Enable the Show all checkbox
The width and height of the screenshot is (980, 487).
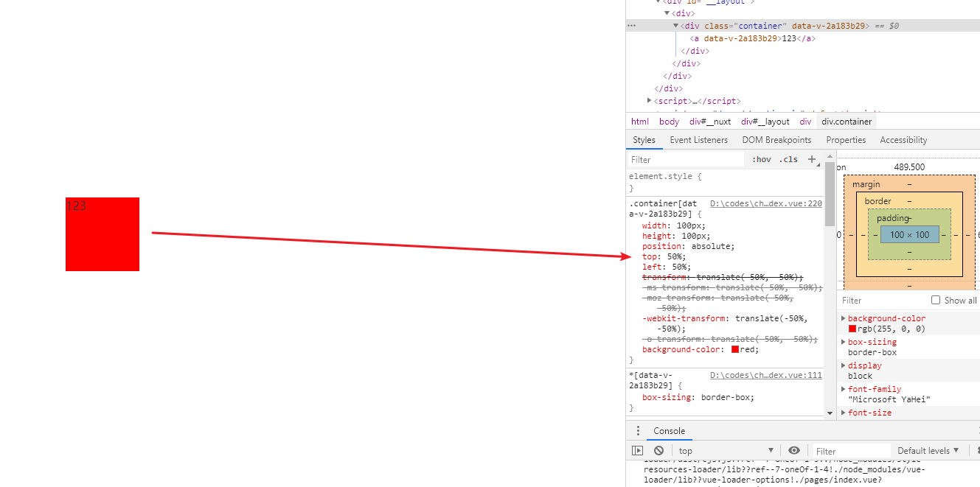(936, 301)
